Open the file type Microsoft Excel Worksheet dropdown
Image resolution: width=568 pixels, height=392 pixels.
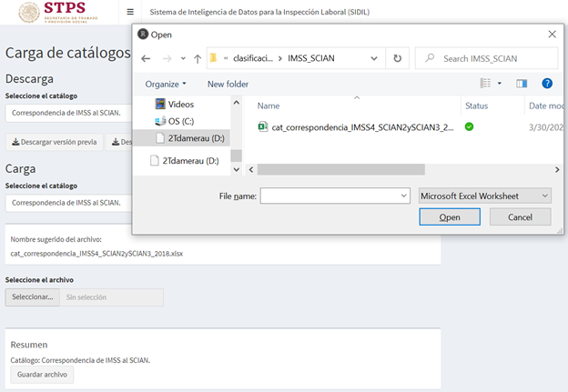coord(484,196)
